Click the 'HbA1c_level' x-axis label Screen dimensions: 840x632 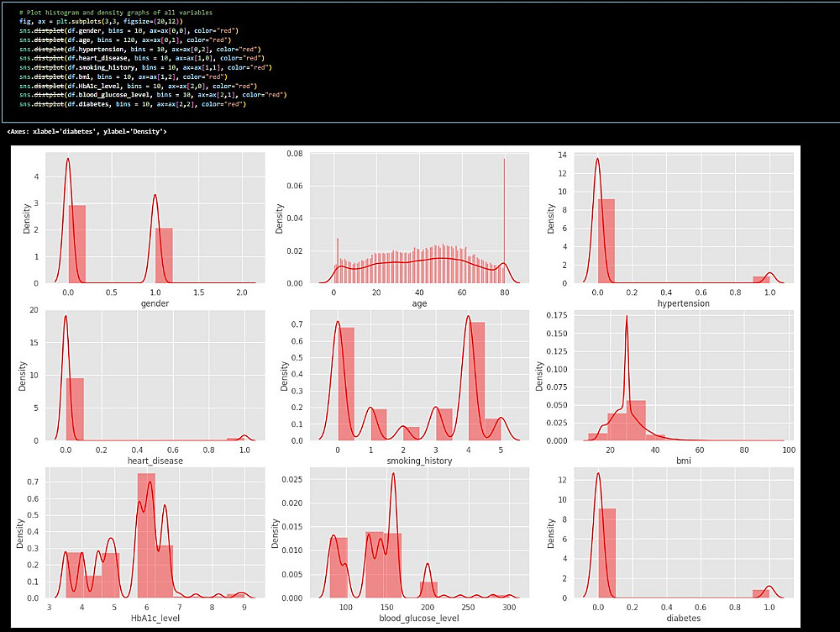[155, 618]
